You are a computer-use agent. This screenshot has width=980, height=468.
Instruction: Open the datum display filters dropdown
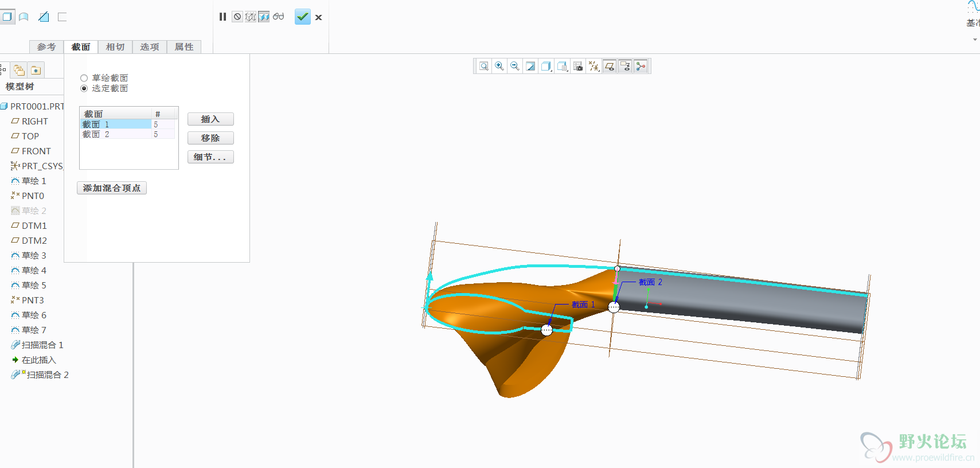pyautogui.click(x=594, y=67)
